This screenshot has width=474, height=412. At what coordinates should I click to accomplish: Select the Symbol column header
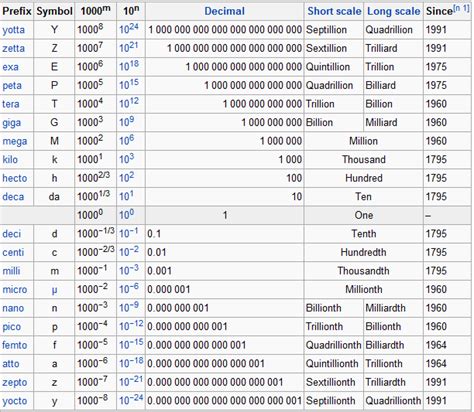pos(54,11)
